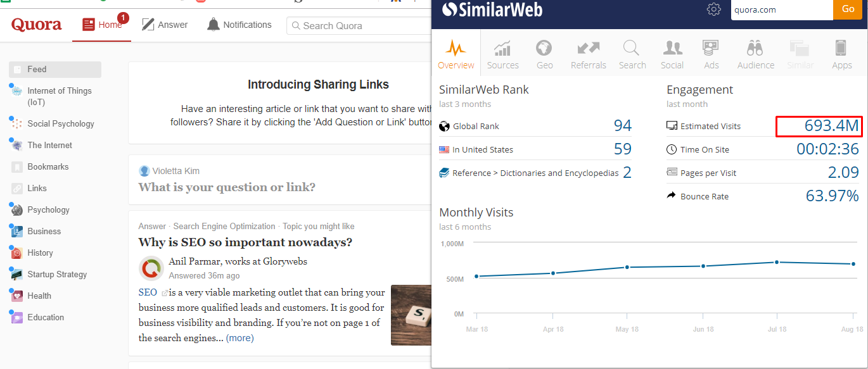Open Violetta Kim profile
The height and width of the screenshot is (369, 868).
click(x=176, y=172)
